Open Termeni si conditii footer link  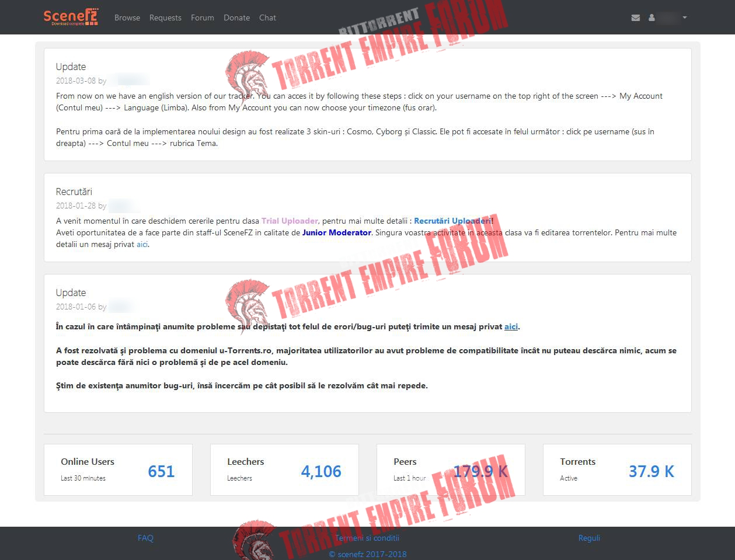[367, 538]
